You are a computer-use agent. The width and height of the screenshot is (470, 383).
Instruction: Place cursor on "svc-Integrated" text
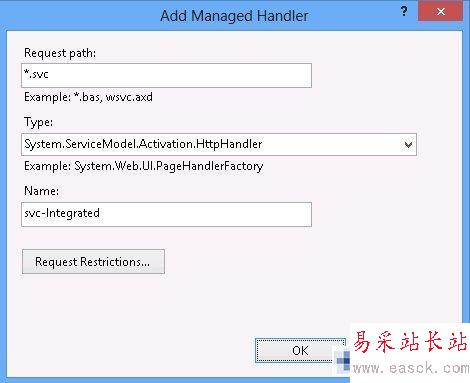(62, 213)
